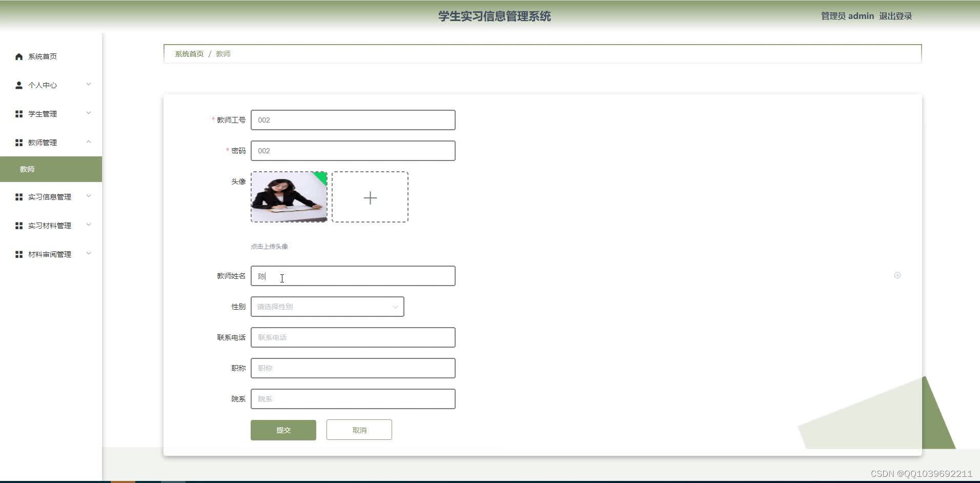This screenshot has width=980, height=483.
Task: Click the plus icon to upload avatar
Action: pos(370,197)
